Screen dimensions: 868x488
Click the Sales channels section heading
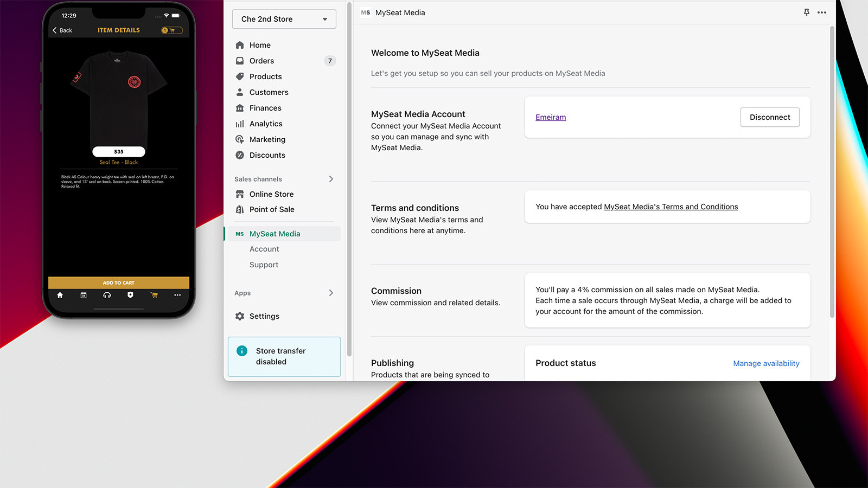pos(258,179)
